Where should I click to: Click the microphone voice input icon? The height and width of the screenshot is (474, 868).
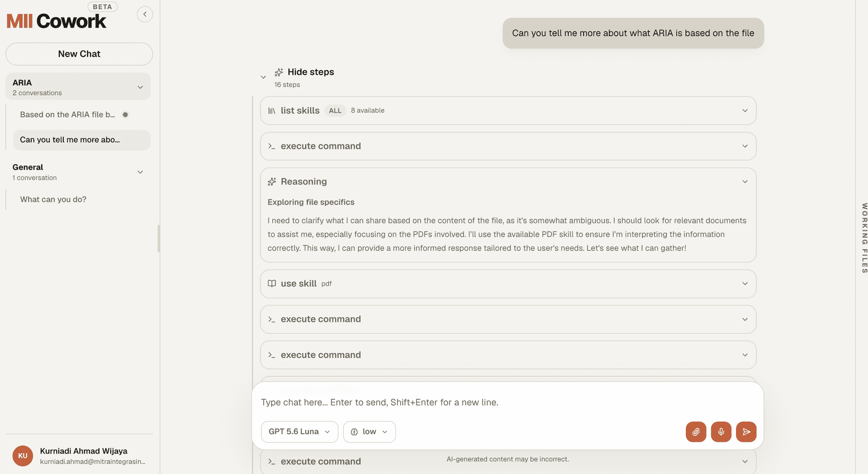(x=721, y=431)
